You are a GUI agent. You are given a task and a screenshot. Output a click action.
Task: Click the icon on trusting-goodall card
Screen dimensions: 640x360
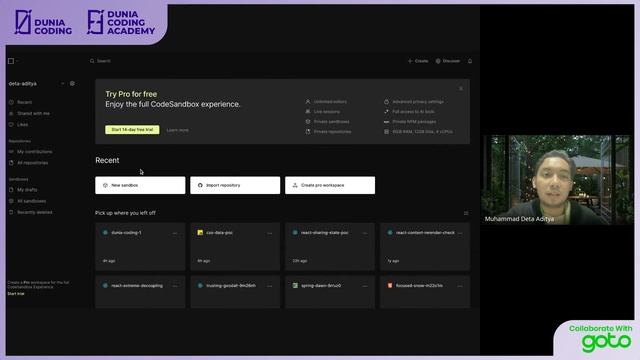click(200, 285)
